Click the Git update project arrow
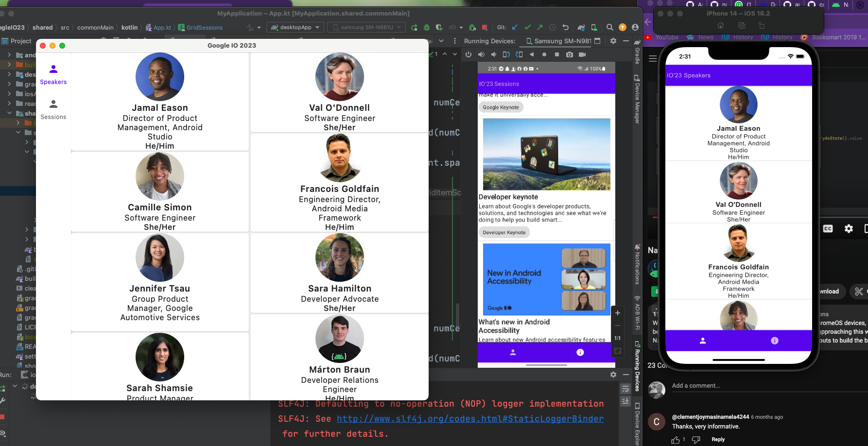 [x=515, y=28]
